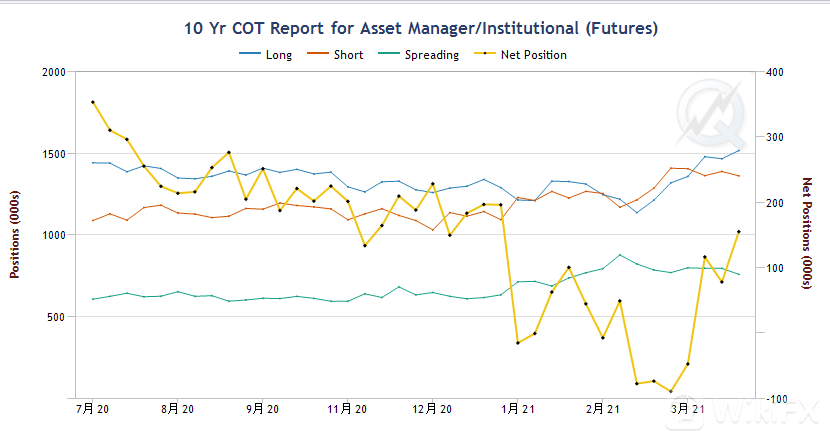Hide the Spreading series via legend
This screenshot has width=830, height=446.
(x=418, y=55)
